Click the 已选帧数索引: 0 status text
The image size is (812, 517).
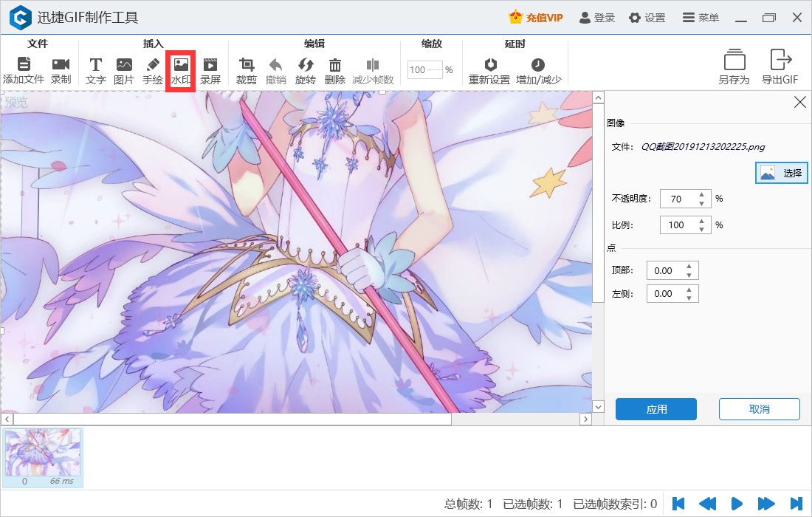[615, 504]
